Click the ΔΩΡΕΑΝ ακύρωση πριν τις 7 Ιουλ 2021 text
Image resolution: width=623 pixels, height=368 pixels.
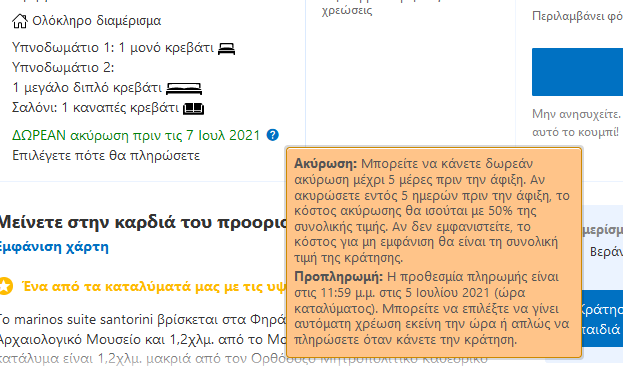pyautogui.click(x=136, y=136)
